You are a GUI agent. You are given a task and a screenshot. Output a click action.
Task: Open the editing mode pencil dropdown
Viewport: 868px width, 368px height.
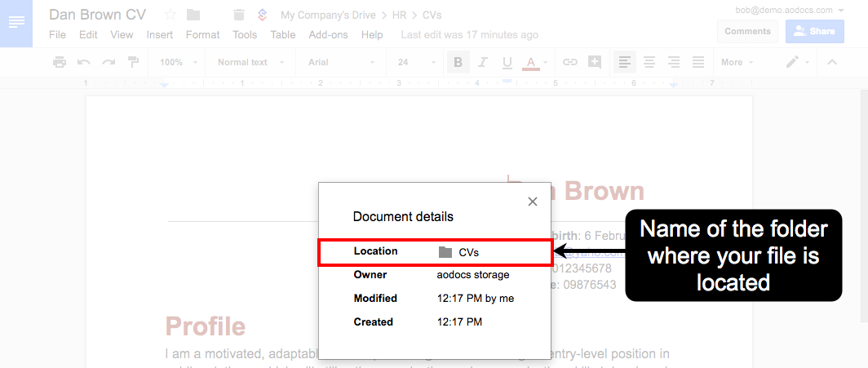pyautogui.click(x=798, y=62)
